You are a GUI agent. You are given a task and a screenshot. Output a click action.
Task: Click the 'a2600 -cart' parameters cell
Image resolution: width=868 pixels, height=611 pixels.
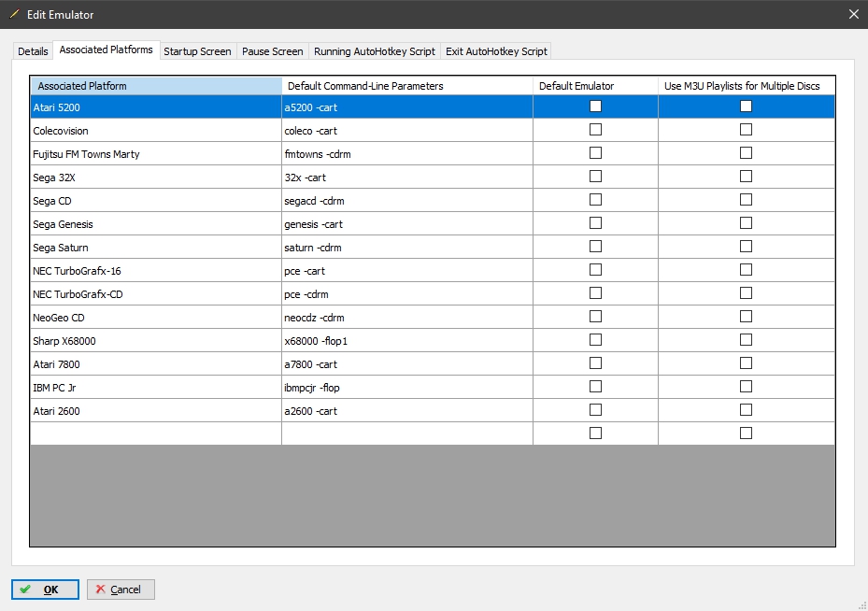pos(407,411)
